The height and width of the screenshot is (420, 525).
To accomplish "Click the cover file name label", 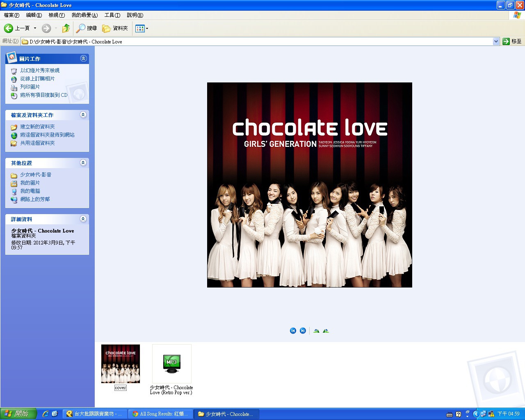I will [121, 388].
